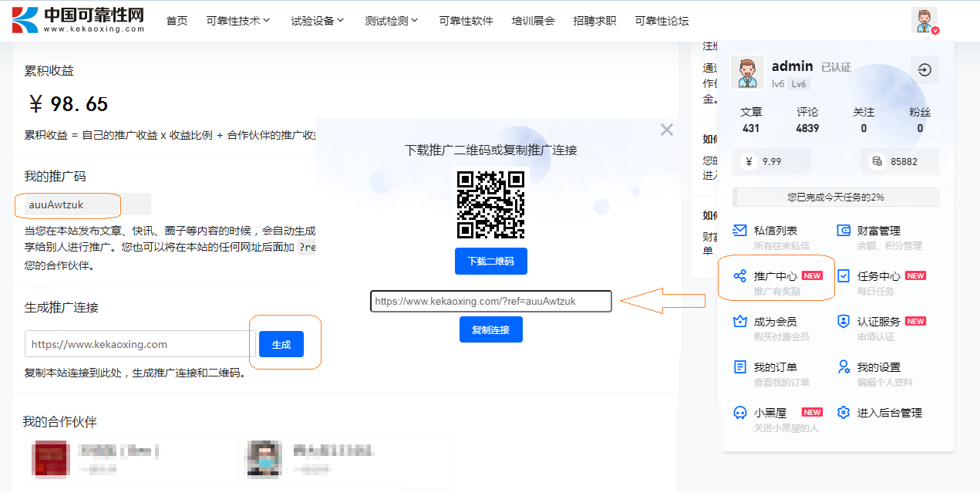Click the 下载推广二维码或复制推广连接 popup title
The image size is (980, 493).
coord(490,150)
